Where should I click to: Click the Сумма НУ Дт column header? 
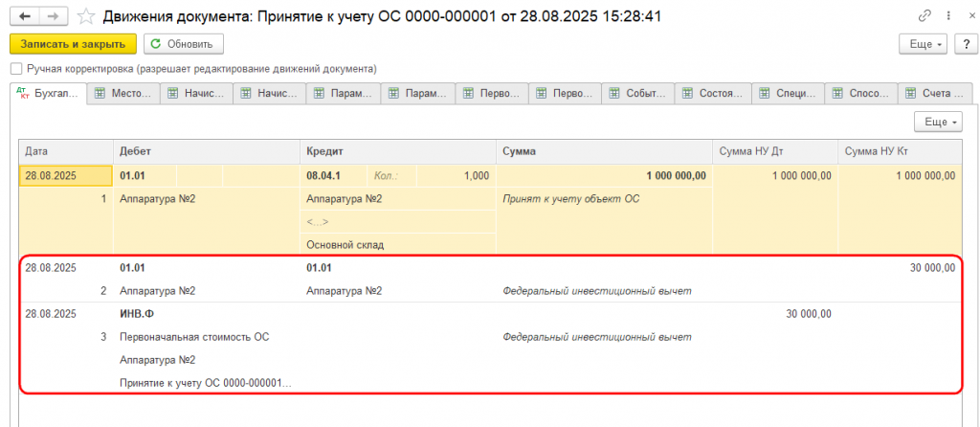[x=775, y=151]
